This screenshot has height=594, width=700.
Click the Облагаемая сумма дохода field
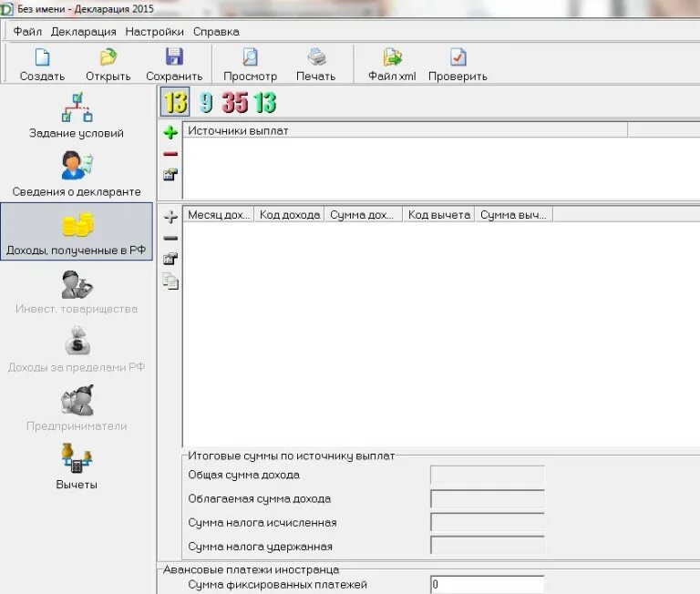click(488, 499)
